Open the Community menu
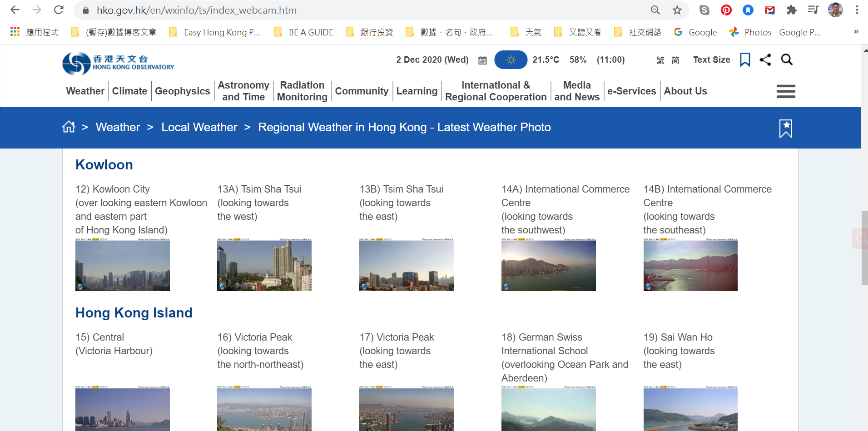Viewport: 868px width, 431px height. click(362, 91)
